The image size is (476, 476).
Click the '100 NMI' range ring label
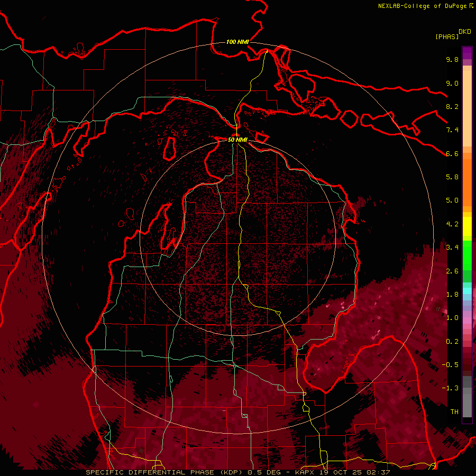[x=237, y=42]
